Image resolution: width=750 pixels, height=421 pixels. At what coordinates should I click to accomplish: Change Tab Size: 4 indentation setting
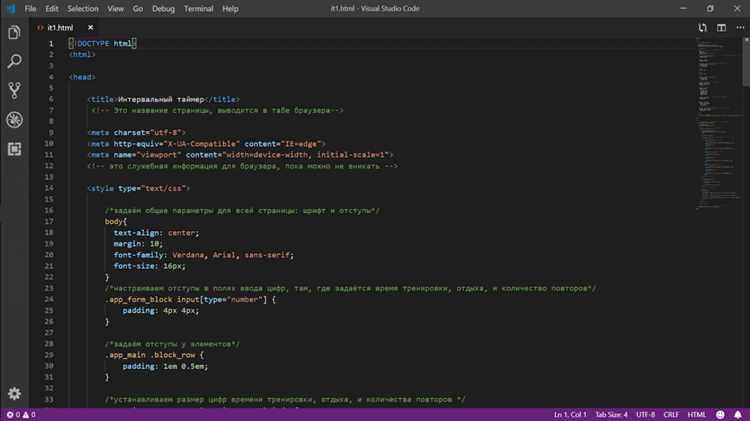(611, 414)
